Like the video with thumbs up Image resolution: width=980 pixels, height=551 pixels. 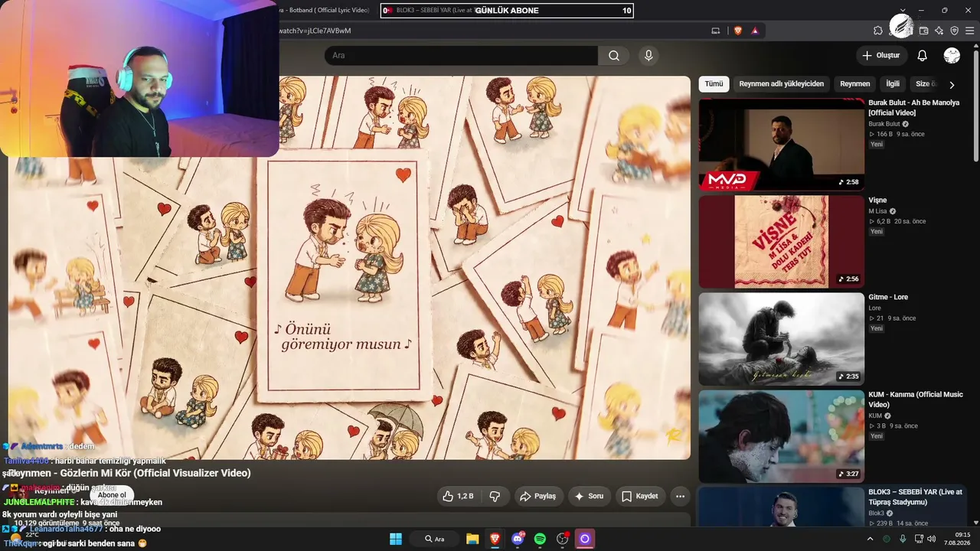pos(458,496)
